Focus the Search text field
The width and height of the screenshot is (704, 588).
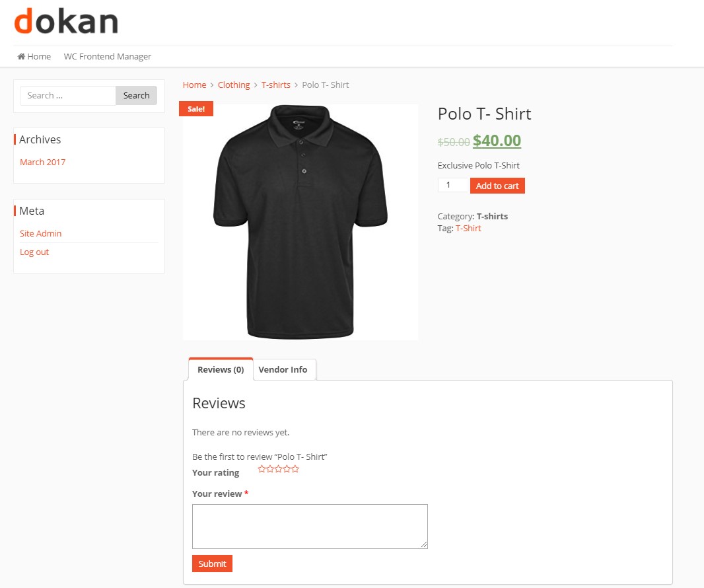(68, 96)
